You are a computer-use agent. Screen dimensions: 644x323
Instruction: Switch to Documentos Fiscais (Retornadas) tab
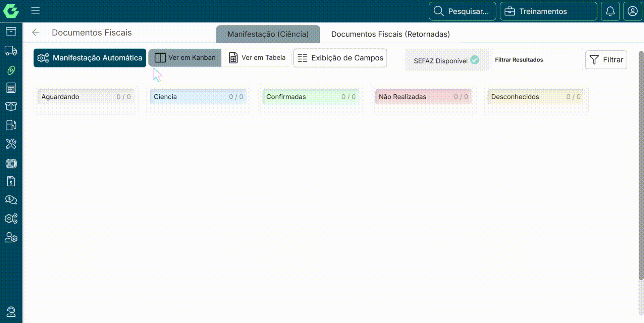pos(390,34)
